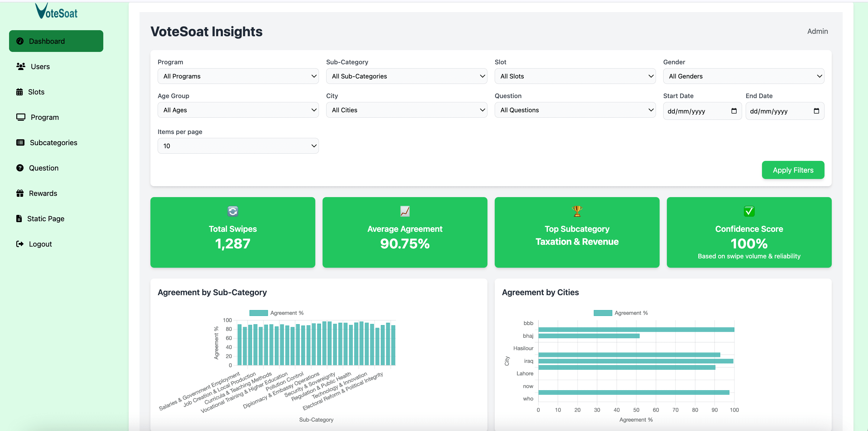This screenshot has width=868, height=431.
Task: Click the End Date input field
Action: click(x=785, y=111)
